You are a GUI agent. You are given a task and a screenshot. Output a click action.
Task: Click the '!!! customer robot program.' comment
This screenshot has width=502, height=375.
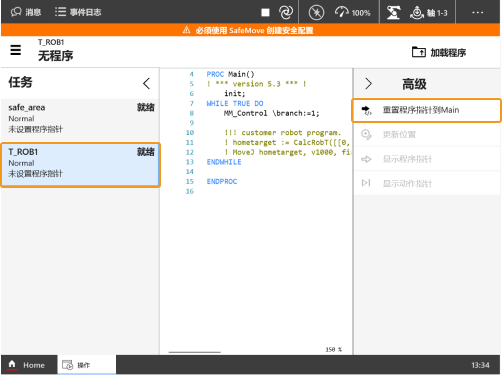(x=283, y=133)
